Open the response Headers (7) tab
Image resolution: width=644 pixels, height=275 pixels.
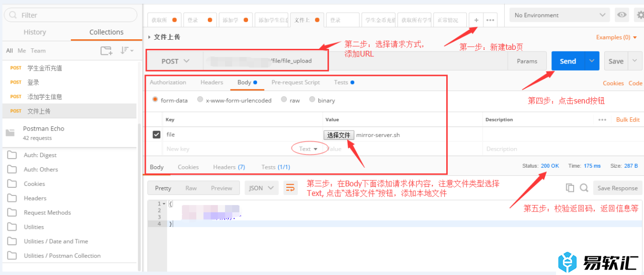click(x=229, y=167)
